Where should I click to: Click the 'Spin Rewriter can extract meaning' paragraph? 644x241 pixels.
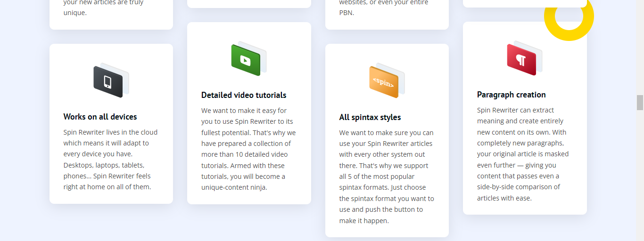(523, 154)
